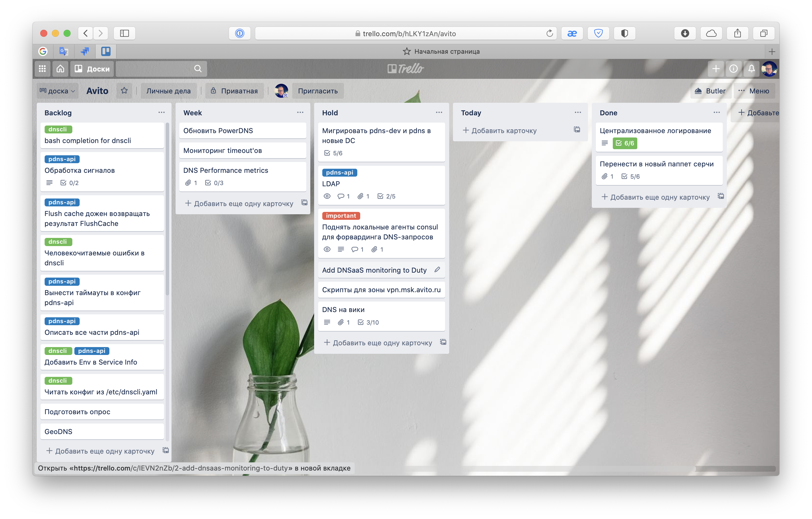Viewport: 812px width, 519px height.
Task: Add another card to Week list
Action: [x=239, y=203]
